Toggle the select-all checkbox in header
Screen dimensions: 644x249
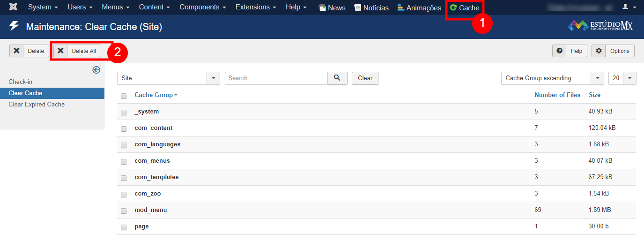124,96
